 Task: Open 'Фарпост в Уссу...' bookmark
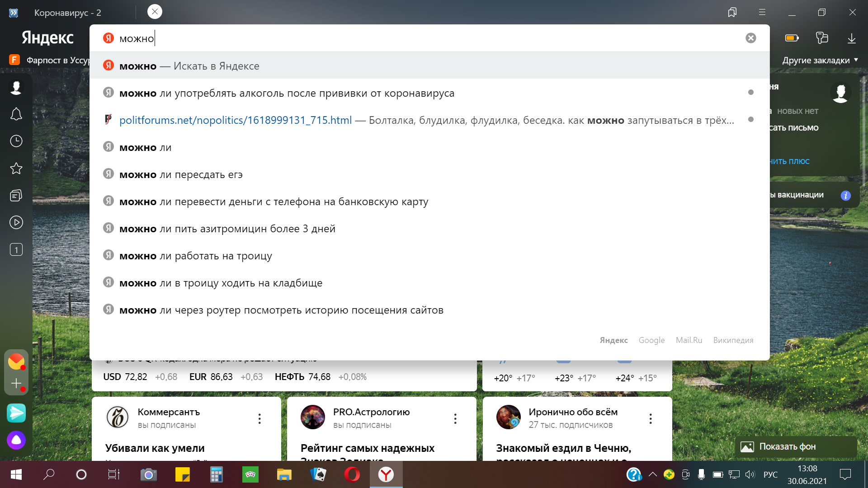(x=50, y=60)
